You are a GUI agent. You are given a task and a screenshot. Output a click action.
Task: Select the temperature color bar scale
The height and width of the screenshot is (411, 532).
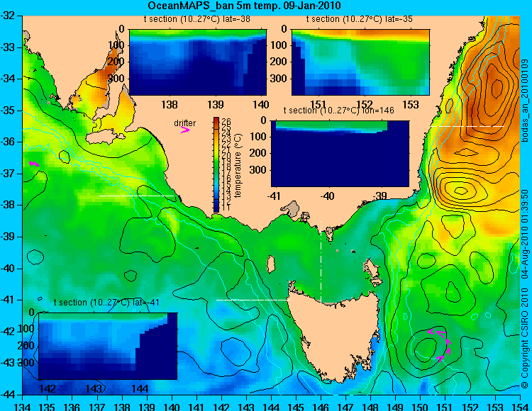point(216,165)
